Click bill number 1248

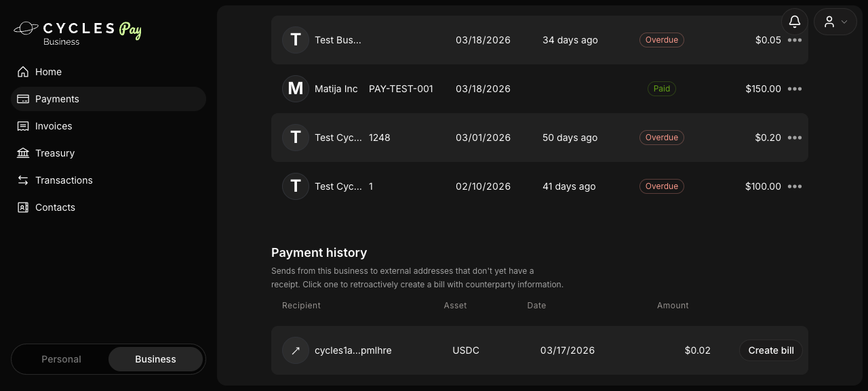380,138
